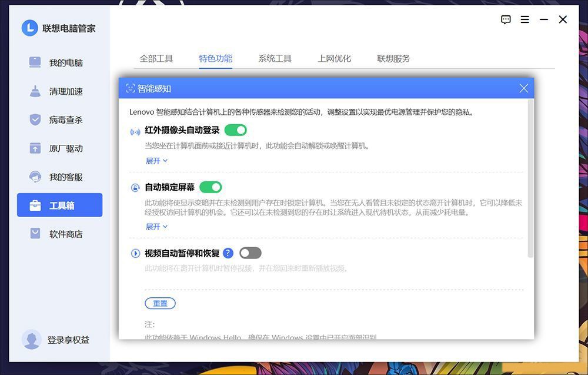Minimize the 联想电脑管家 window
This screenshot has width=588, height=375.
coord(544,19)
